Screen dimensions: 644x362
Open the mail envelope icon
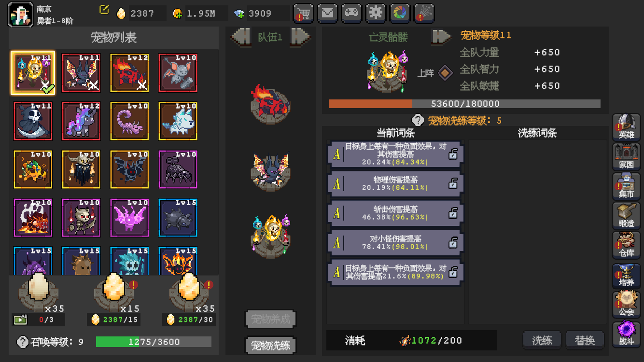(328, 14)
